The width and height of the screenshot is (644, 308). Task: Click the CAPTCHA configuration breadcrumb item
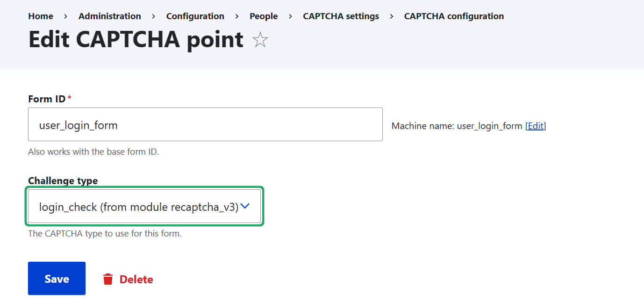(x=454, y=15)
